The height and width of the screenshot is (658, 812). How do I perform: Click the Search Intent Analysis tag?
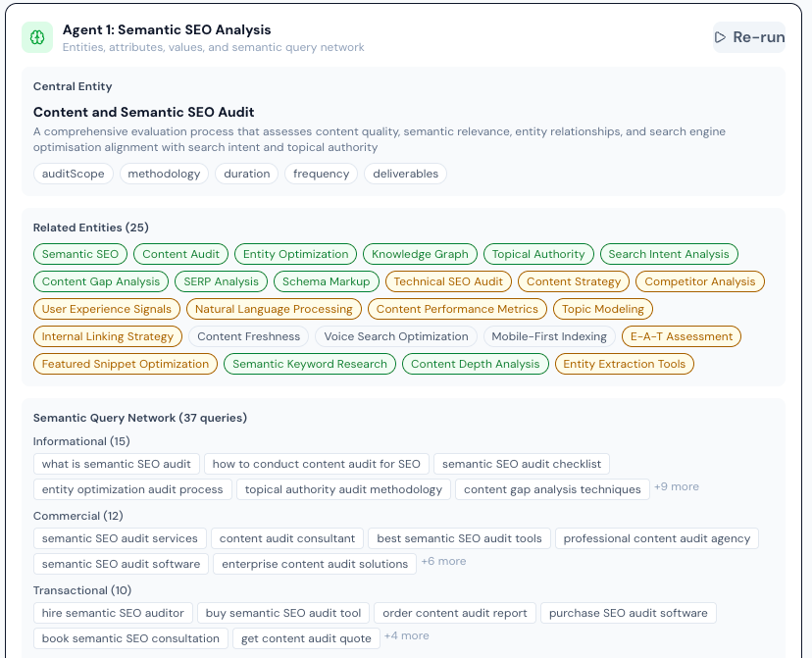(x=669, y=254)
